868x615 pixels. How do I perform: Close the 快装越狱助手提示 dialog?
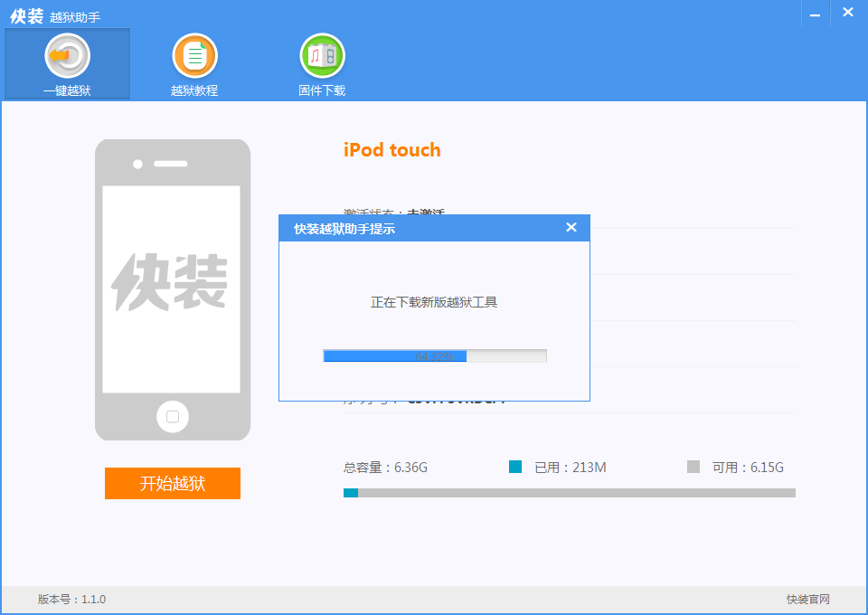571,228
